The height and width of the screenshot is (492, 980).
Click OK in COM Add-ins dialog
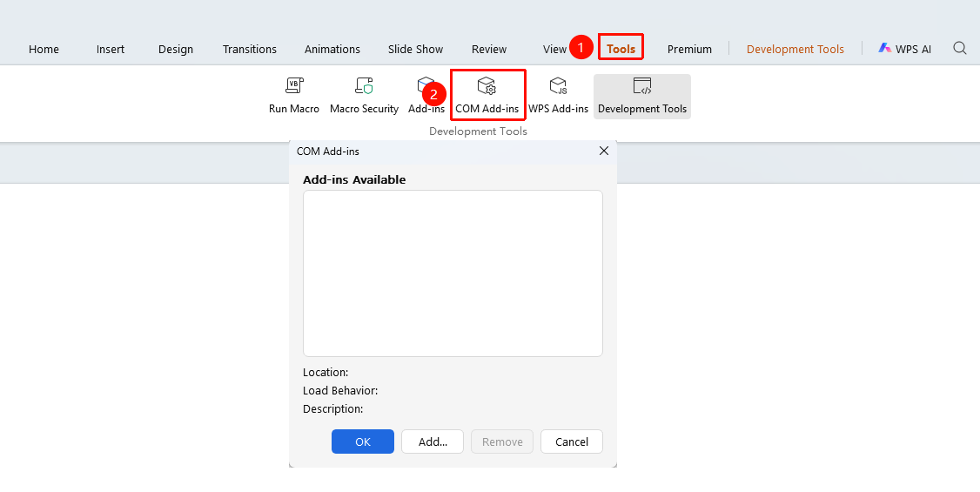[363, 441]
